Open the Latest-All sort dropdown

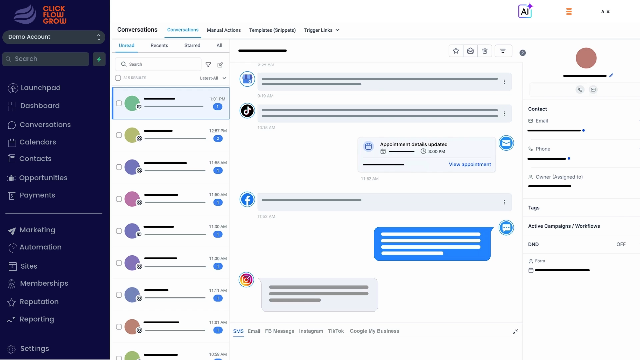pyautogui.click(x=213, y=78)
